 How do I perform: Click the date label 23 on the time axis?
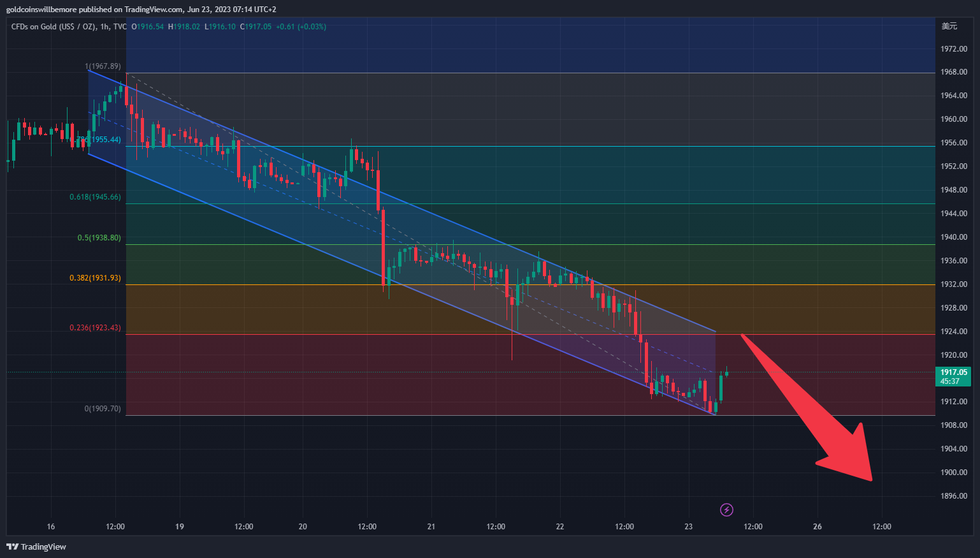[x=689, y=527]
